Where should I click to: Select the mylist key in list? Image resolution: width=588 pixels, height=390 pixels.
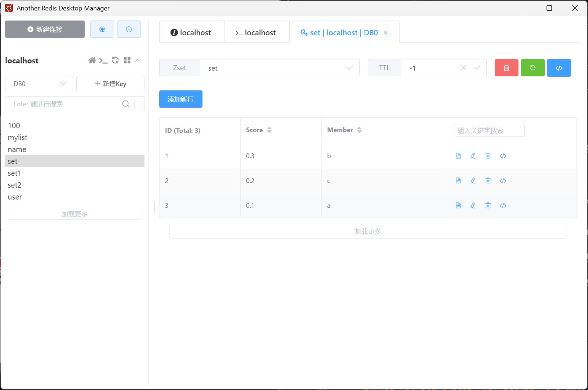18,138
